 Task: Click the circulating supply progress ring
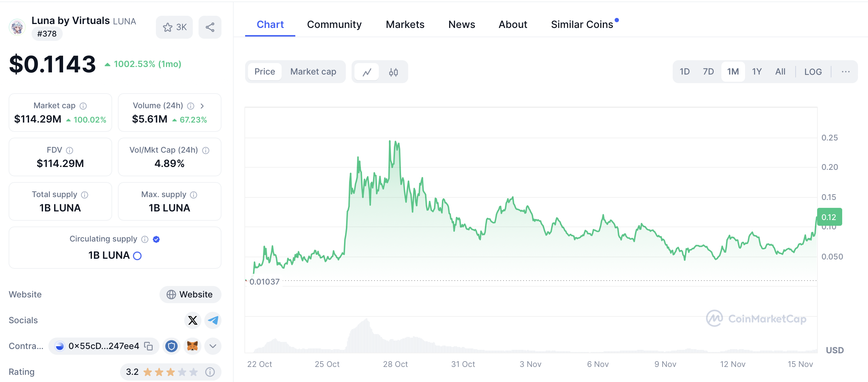click(x=137, y=256)
